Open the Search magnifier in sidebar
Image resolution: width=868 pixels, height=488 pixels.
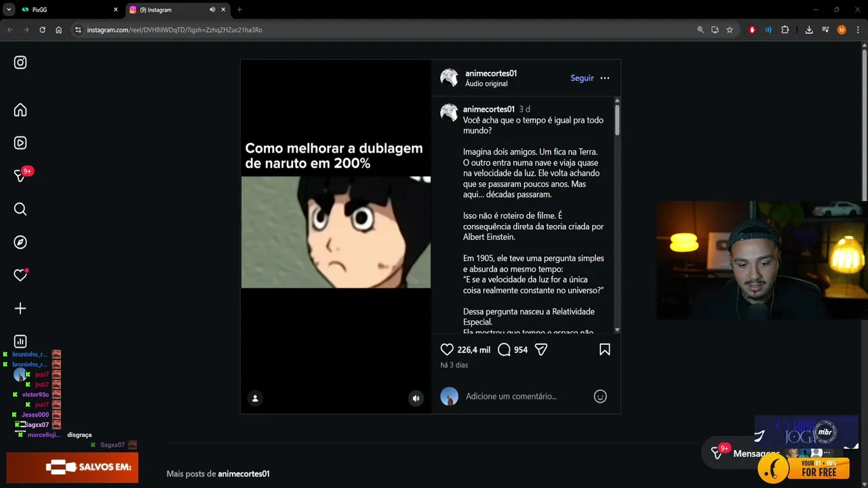pos(20,209)
